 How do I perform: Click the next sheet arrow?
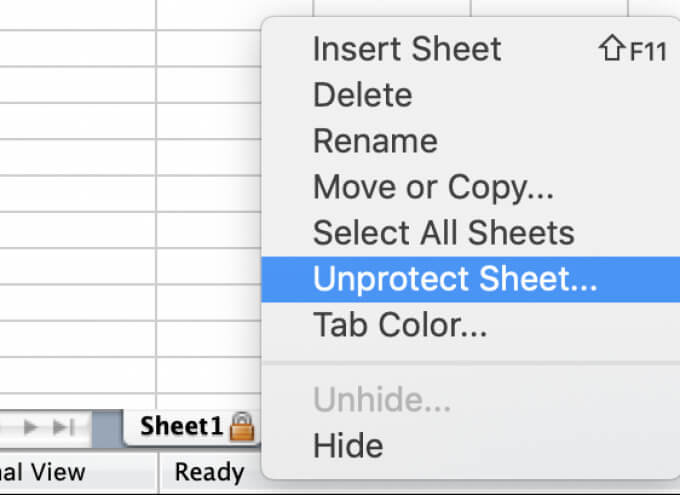click(31, 427)
